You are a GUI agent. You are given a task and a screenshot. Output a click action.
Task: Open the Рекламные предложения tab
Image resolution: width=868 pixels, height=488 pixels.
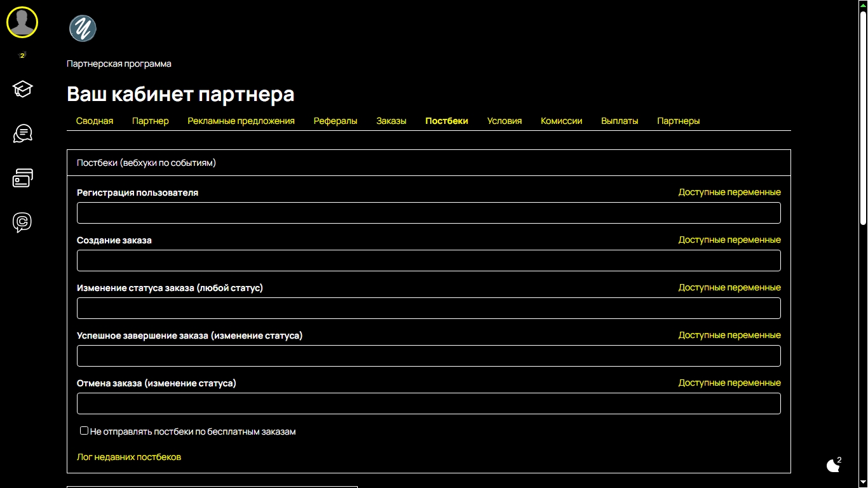pos(241,121)
